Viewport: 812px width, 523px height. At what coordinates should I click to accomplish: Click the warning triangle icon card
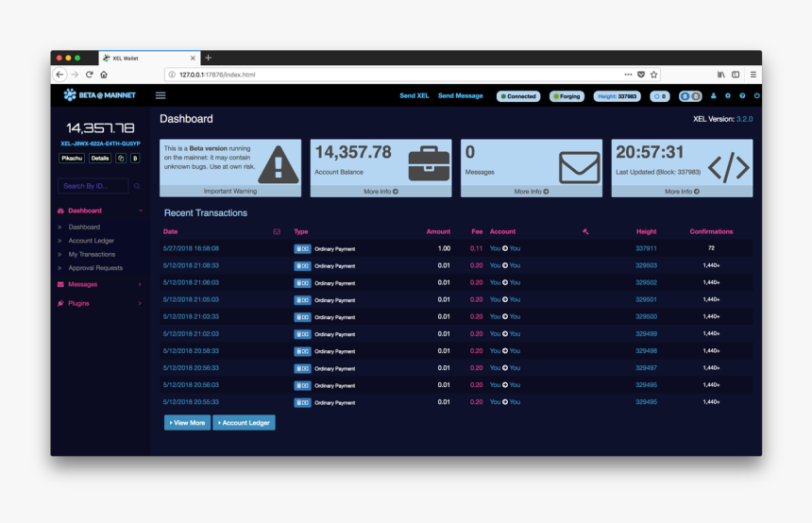coord(279,164)
